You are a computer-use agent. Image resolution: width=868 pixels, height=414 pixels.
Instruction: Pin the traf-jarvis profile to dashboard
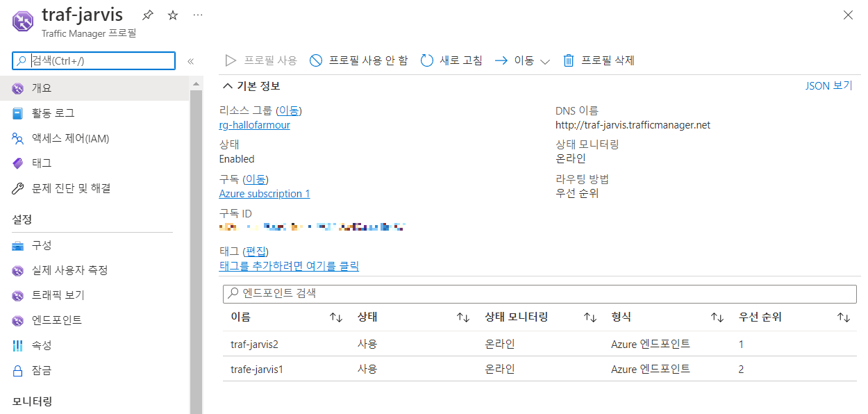(148, 15)
